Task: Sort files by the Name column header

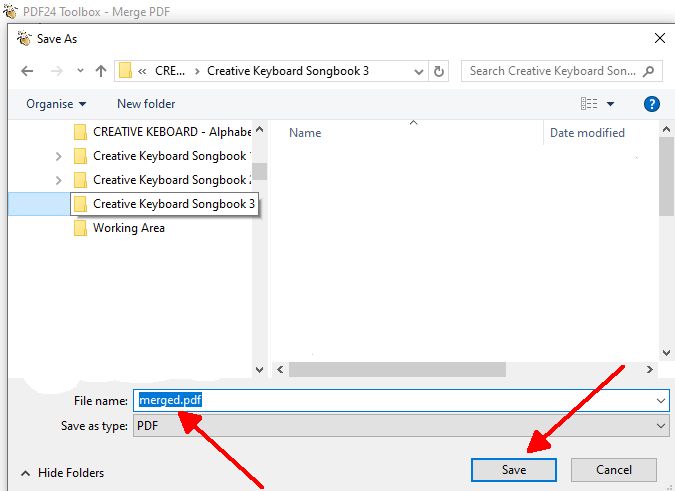Action: coord(305,133)
